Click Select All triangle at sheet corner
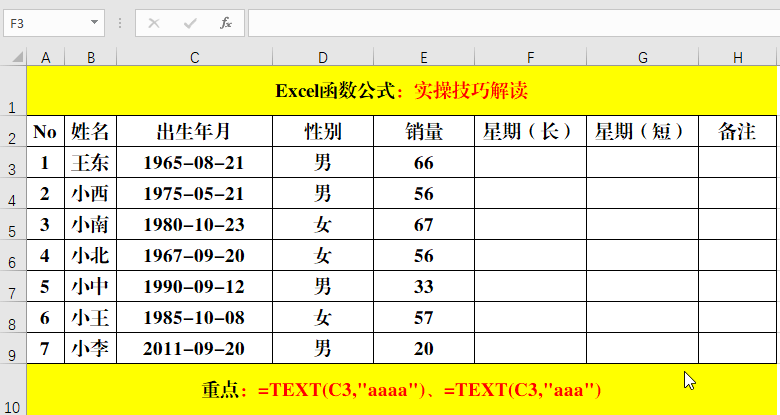The height and width of the screenshot is (415, 780). pyautogui.click(x=18, y=57)
